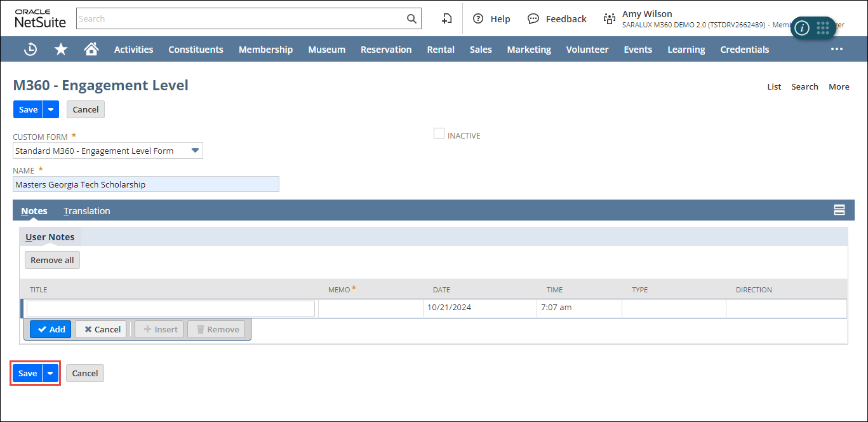Image resolution: width=868 pixels, height=422 pixels.
Task: Open the Recent Records clock icon
Action: (30, 49)
